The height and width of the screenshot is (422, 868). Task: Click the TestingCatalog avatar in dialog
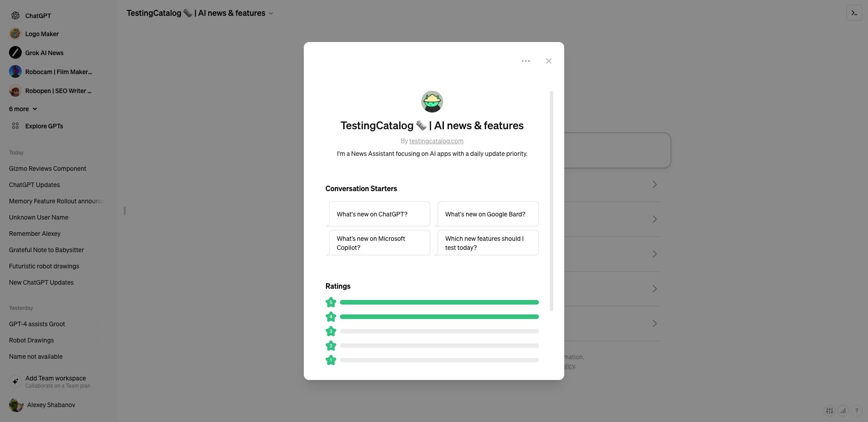coord(432,102)
